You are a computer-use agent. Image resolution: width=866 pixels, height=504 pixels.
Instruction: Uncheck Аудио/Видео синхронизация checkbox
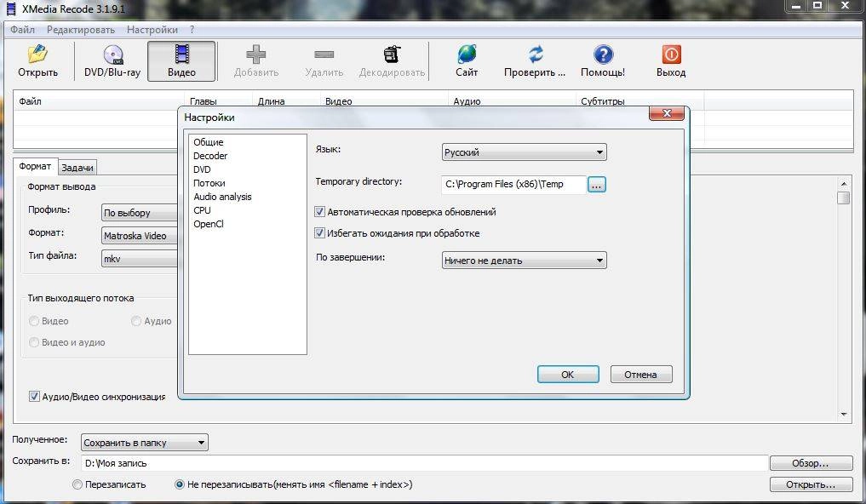pyautogui.click(x=34, y=397)
